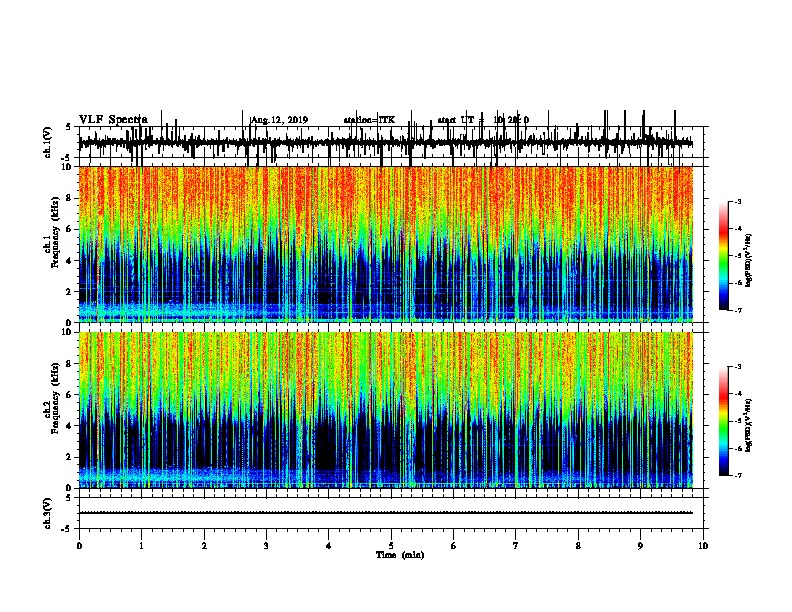Click time-axis tick label "2"
Screen dimensions: 792x612
(x=204, y=546)
